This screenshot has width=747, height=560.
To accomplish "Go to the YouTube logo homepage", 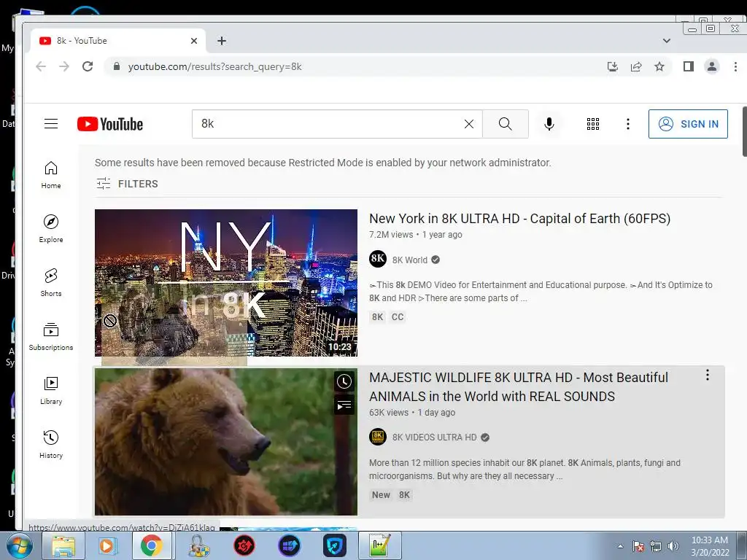I will [110, 124].
